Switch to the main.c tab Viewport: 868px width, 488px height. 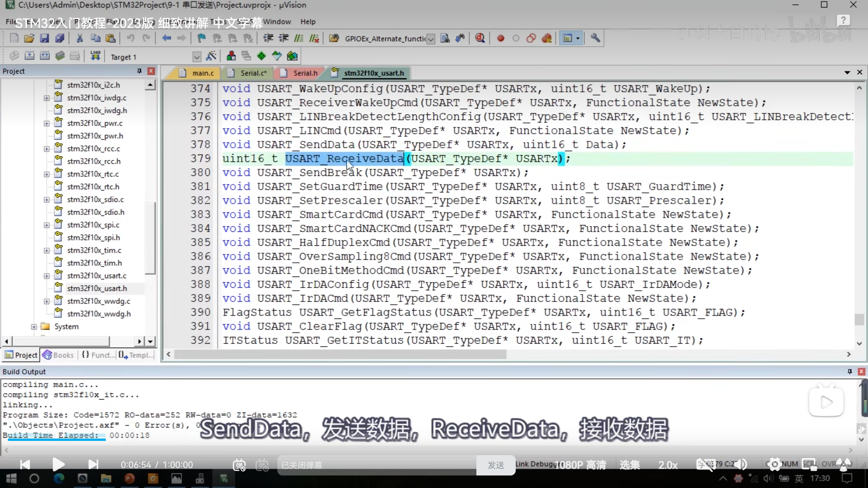[x=202, y=73]
